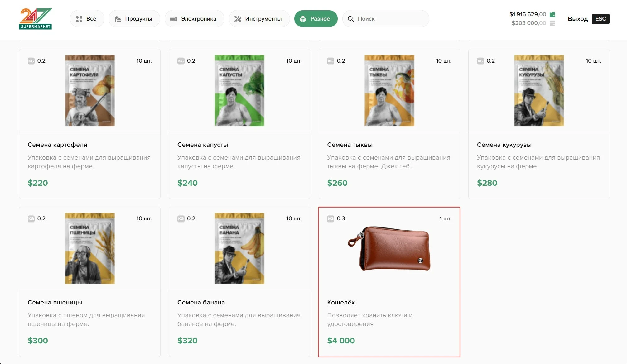Screen dimensions: 627x364
Task: Select the Кошелёк wallet product image
Action: point(389,248)
